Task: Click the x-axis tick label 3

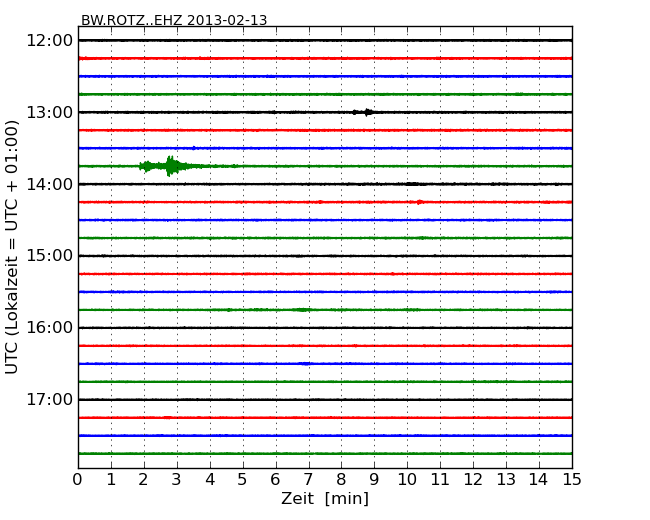Action: coord(177,479)
